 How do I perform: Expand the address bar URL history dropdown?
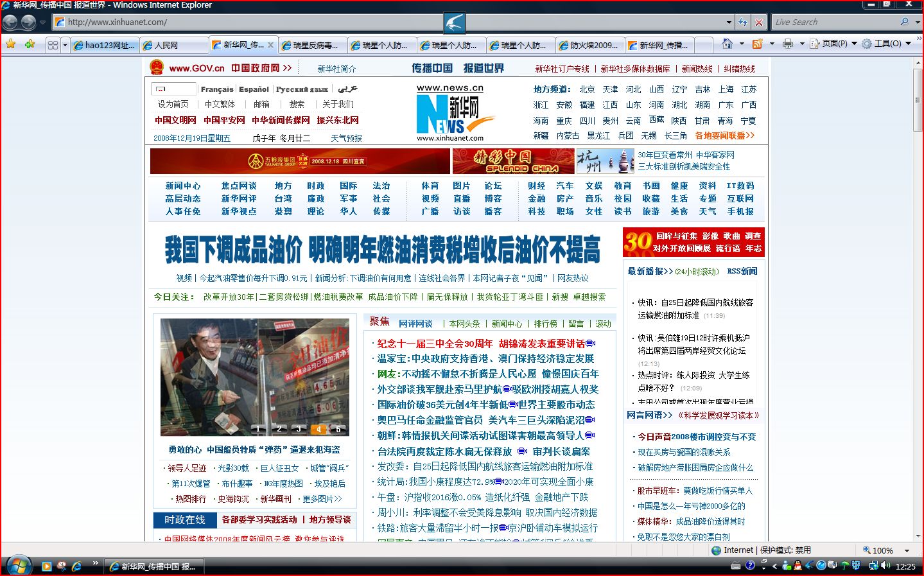729,22
